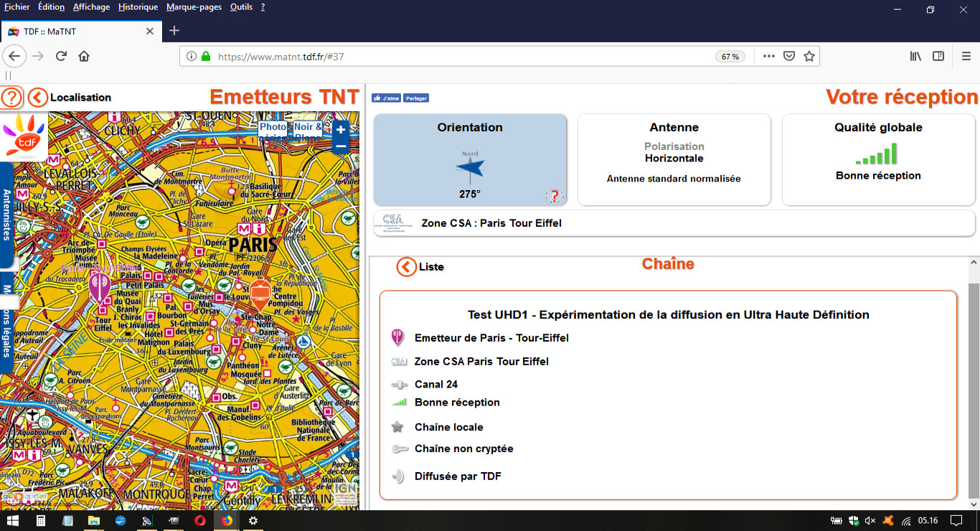Reset the 67 % zoom level badge
The width and height of the screenshot is (980, 531).
point(730,57)
